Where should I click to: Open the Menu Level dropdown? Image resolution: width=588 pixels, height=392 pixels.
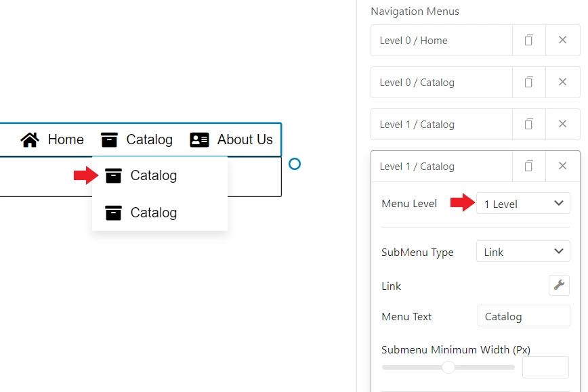click(522, 203)
